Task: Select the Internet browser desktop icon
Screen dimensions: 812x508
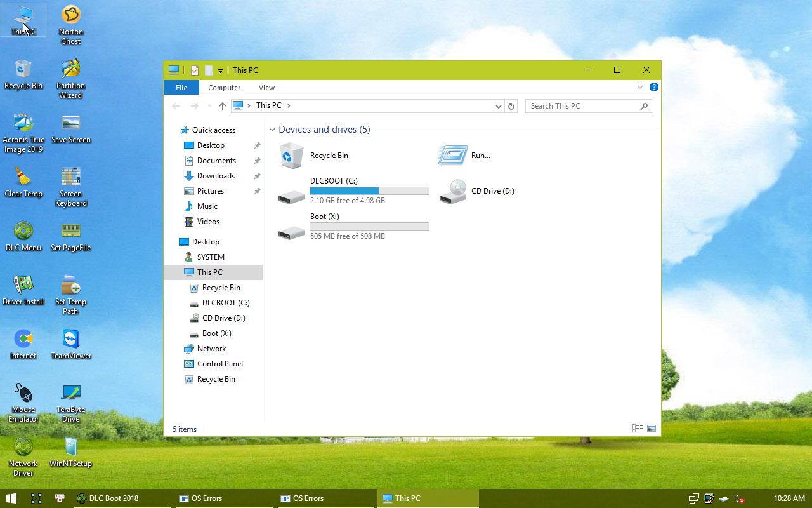Action: 23,345
